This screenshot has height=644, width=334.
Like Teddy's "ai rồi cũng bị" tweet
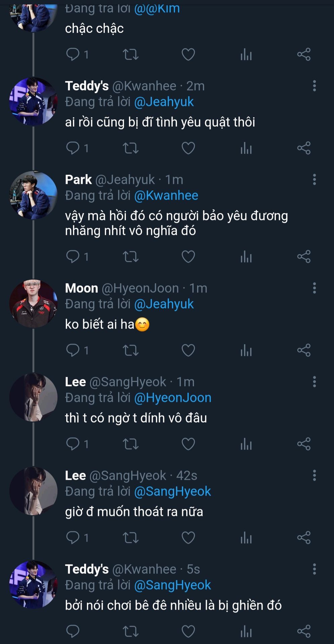(188, 148)
